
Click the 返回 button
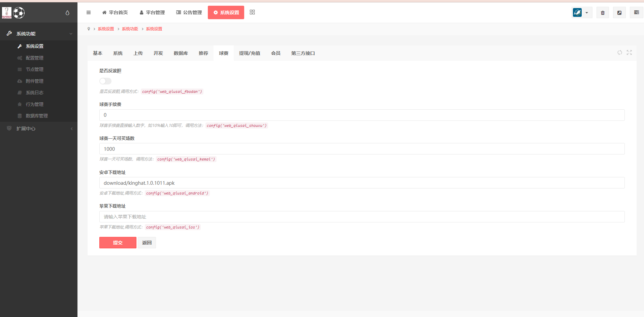point(147,243)
